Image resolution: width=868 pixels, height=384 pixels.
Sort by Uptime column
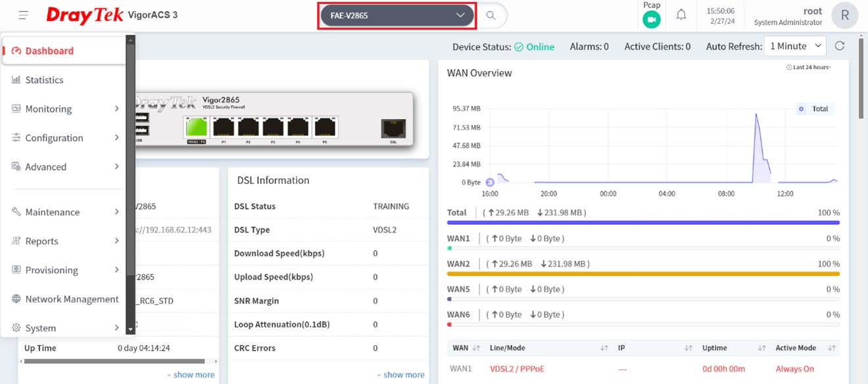[762, 348]
